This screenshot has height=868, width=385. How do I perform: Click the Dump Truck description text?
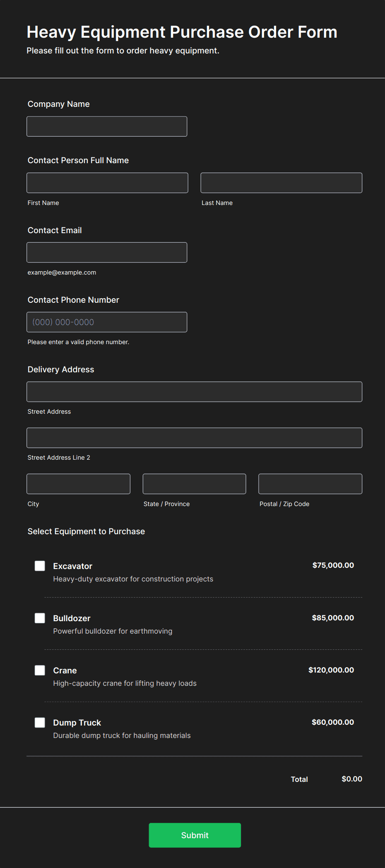click(x=122, y=735)
